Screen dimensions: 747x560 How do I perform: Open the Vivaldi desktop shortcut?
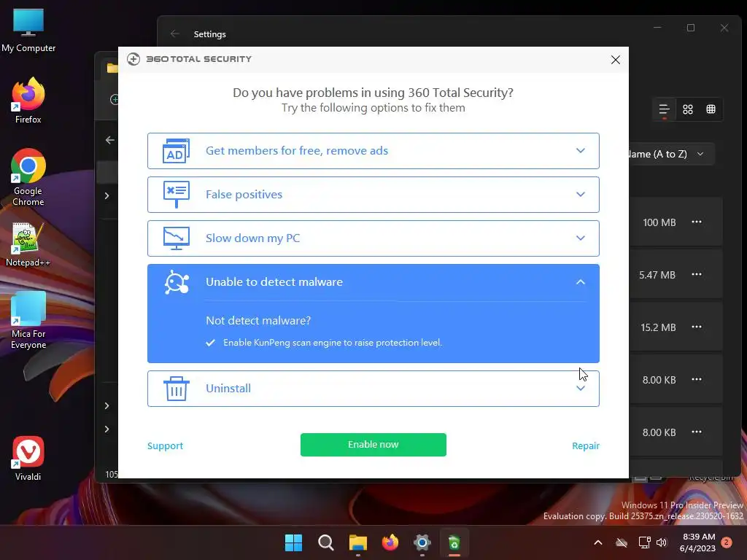click(28, 459)
